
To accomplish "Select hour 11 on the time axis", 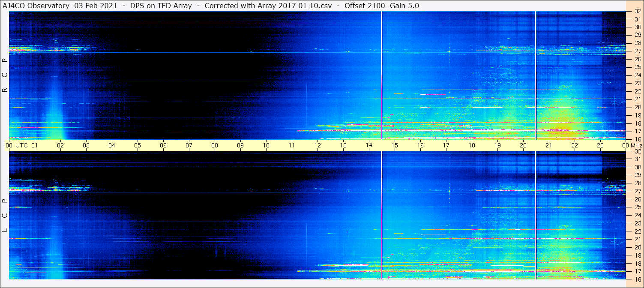I will (x=292, y=145).
